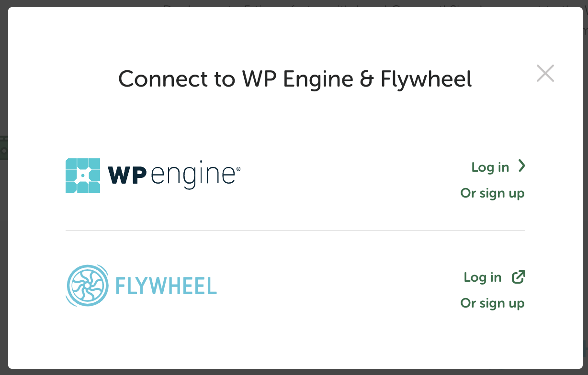Log in to WP Engine
This screenshot has width=588, height=375.
pyautogui.click(x=490, y=167)
